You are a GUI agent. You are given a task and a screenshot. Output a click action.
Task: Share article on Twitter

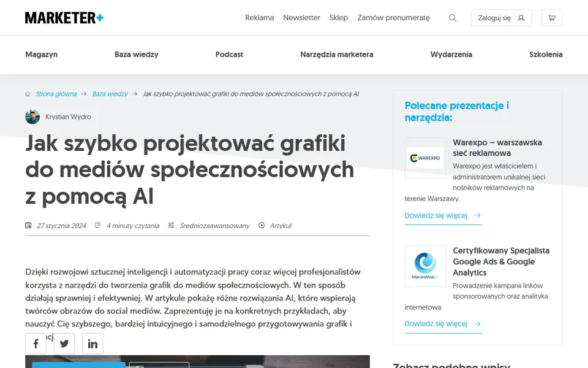click(x=64, y=343)
